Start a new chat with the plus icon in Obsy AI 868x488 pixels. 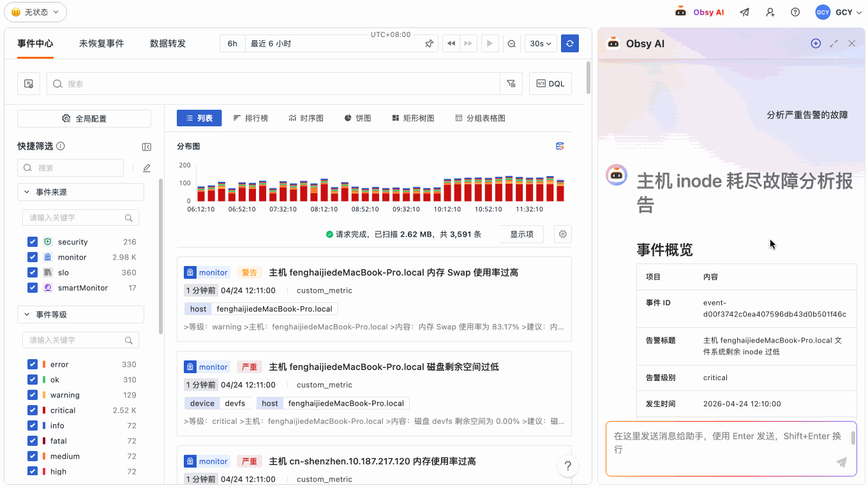tap(816, 43)
